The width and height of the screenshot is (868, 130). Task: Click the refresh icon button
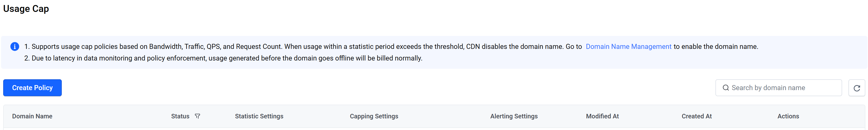point(857,88)
